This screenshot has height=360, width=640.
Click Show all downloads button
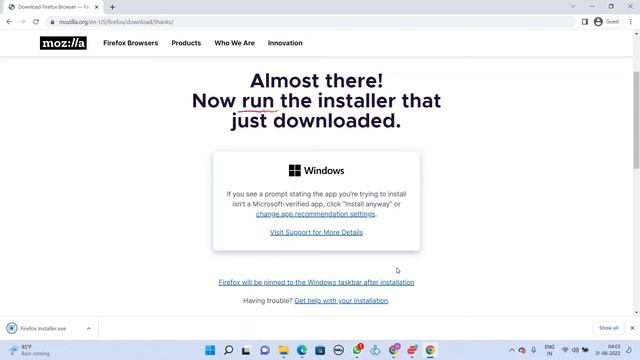click(x=609, y=328)
